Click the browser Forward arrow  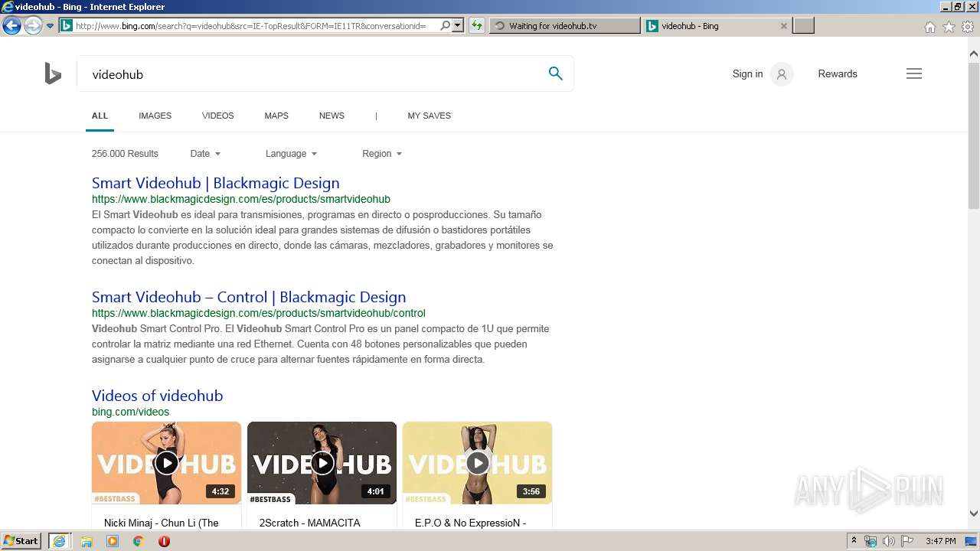coord(32,25)
